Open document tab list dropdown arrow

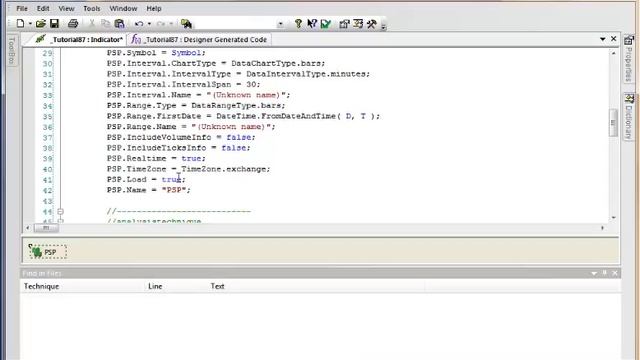(x=602, y=39)
